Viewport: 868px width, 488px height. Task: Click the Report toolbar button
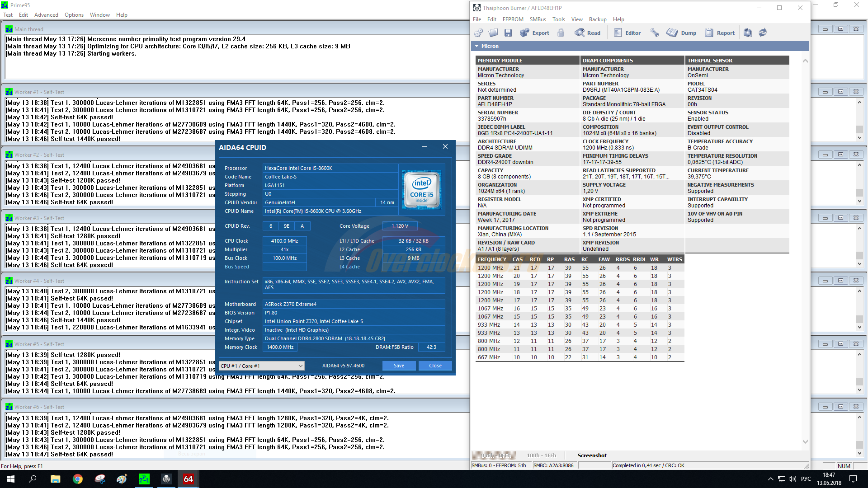(720, 33)
